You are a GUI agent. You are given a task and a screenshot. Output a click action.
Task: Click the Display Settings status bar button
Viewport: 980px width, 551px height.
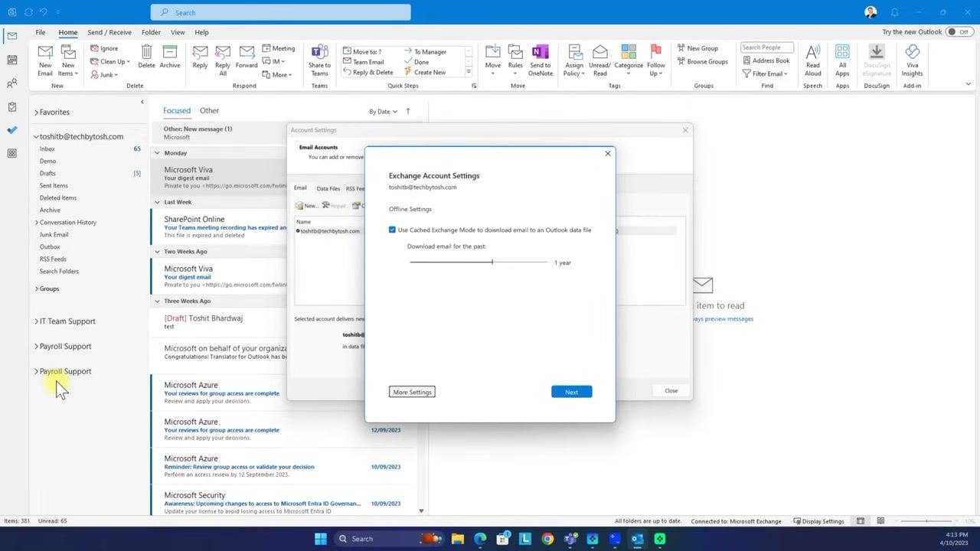point(818,521)
